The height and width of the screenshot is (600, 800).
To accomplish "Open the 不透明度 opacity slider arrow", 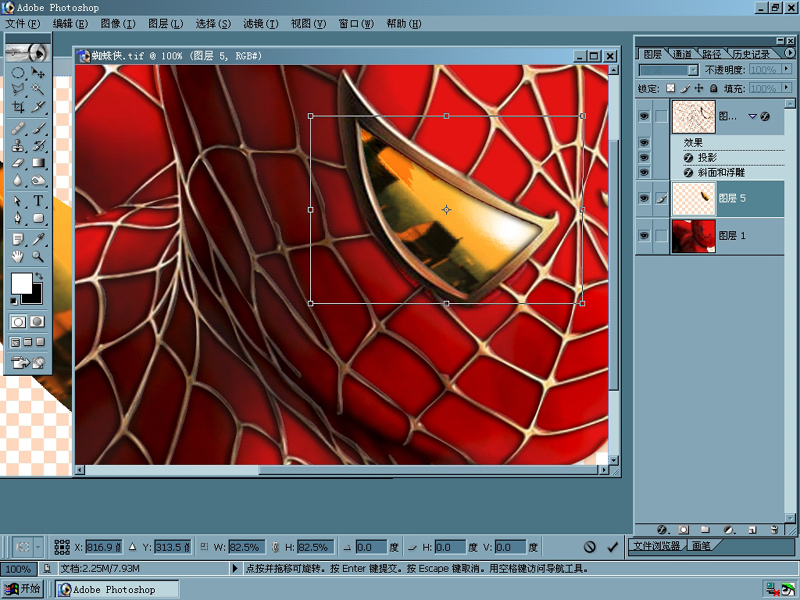I will click(787, 69).
